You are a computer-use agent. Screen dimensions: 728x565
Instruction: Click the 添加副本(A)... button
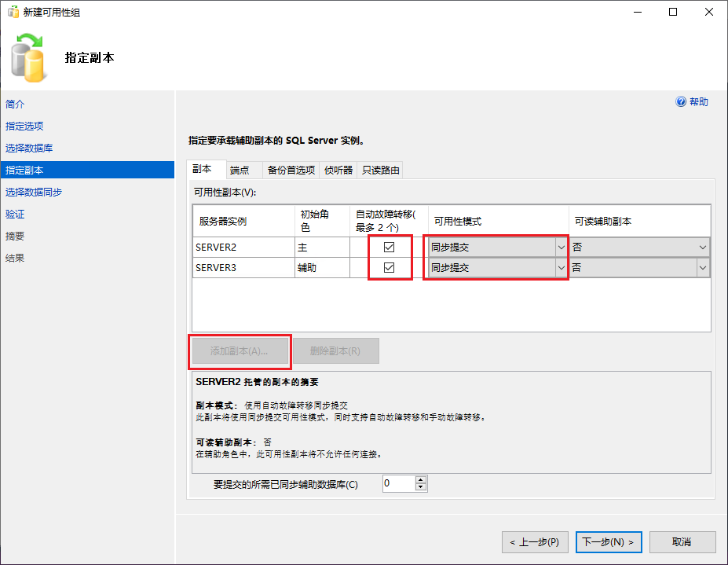(x=240, y=350)
